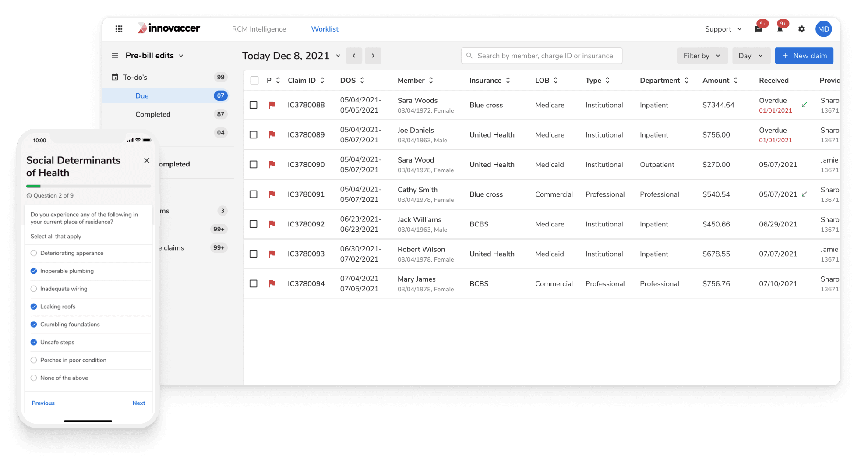Check the Porches in poor condition option

[x=34, y=360]
